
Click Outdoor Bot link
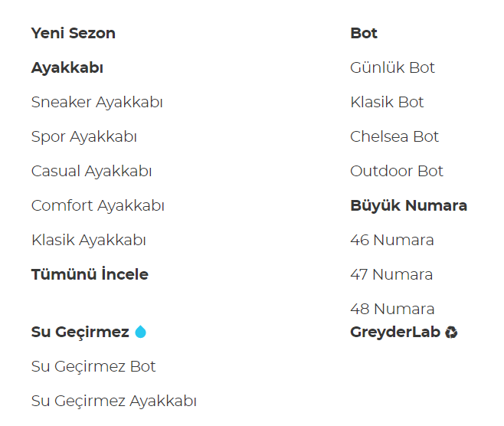tap(397, 171)
